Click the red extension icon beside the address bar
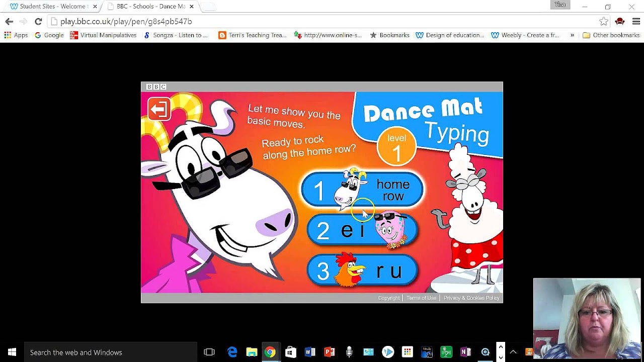The width and height of the screenshot is (644, 362). point(620,22)
